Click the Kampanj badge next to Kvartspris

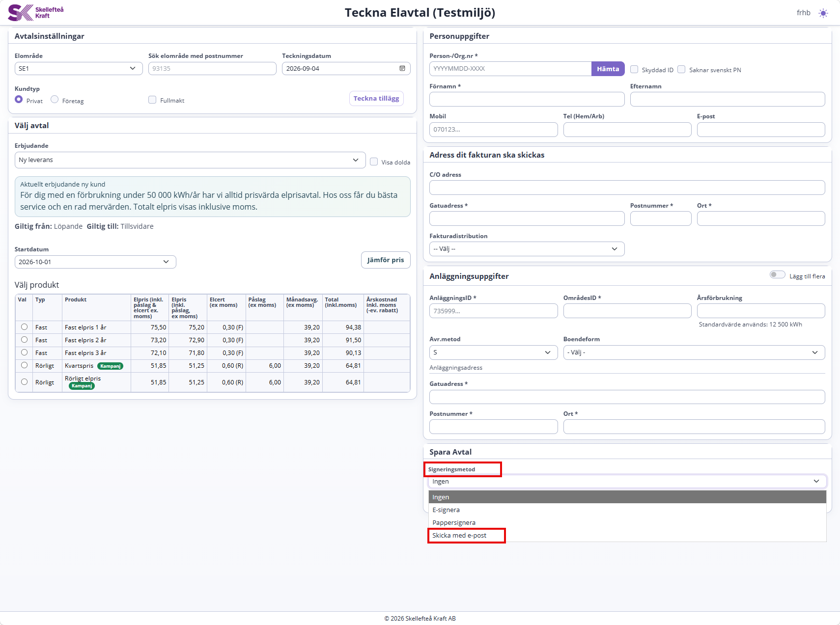point(110,366)
